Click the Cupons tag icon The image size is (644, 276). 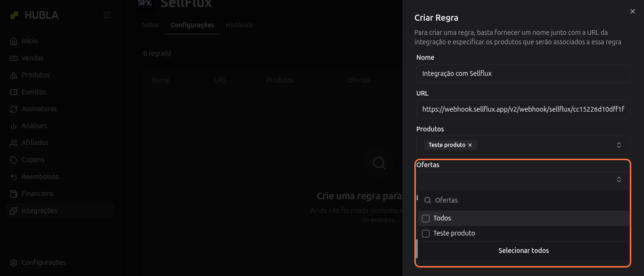pyautogui.click(x=14, y=160)
